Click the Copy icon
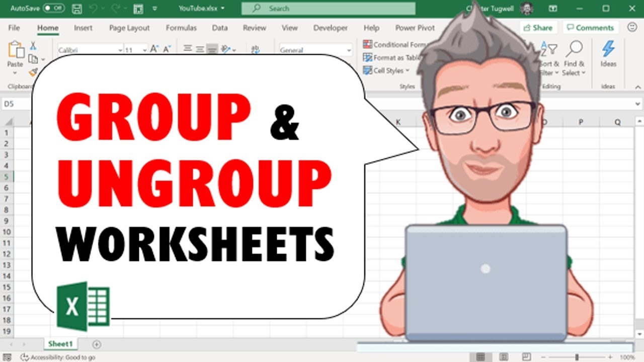This screenshot has height=362, width=644. coord(33,59)
